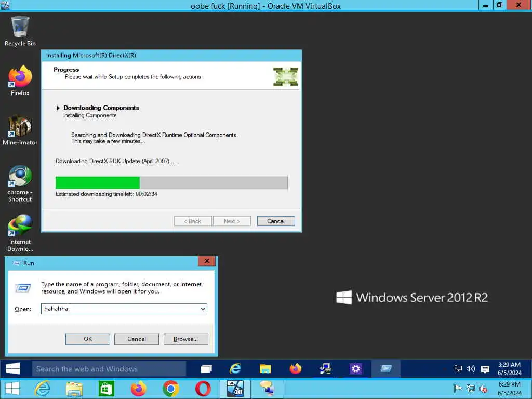The width and height of the screenshot is (532, 399).
Task: Click Cancel in the Run dialog
Action: pos(137,339)
